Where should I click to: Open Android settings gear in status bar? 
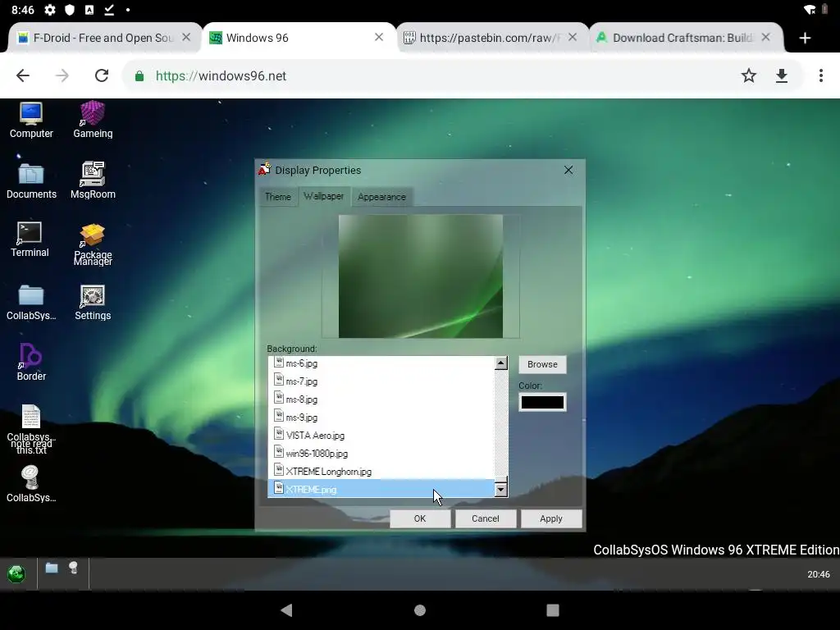pyautogui.click(x=50, y=10)
